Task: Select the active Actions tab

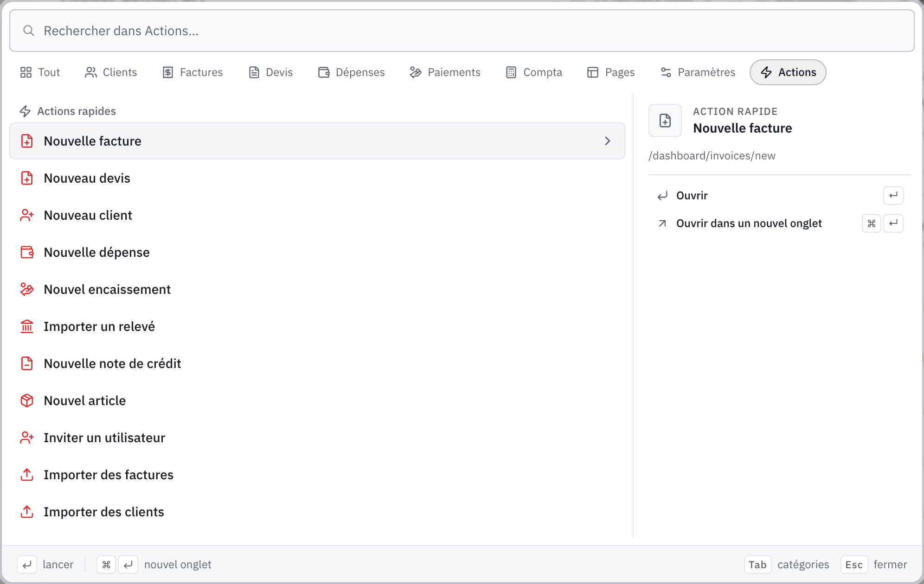Action: [788, 72]
